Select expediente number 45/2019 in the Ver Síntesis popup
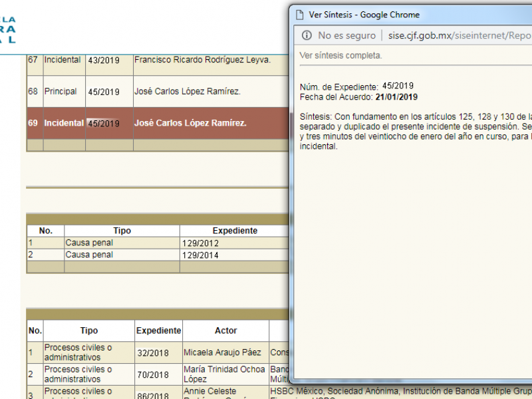Image resolution: width=532 pixels, height=399 pixels. (x=398, y=86)
